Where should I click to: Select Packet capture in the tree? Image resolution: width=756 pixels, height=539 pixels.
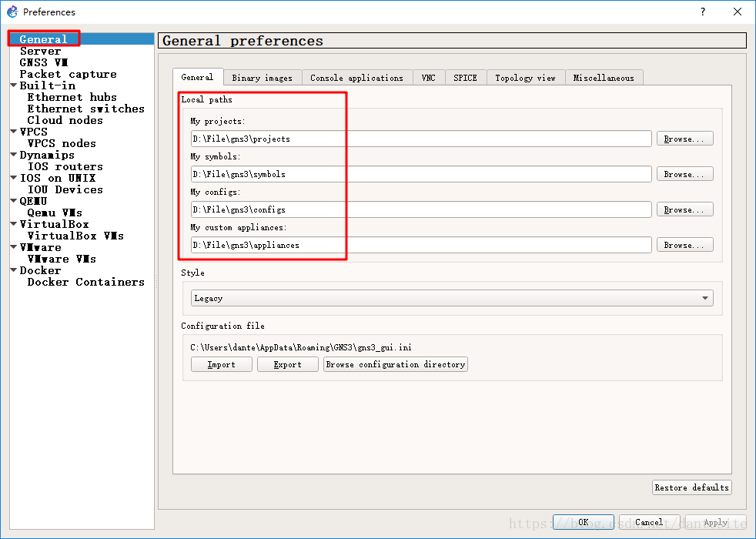68,74
